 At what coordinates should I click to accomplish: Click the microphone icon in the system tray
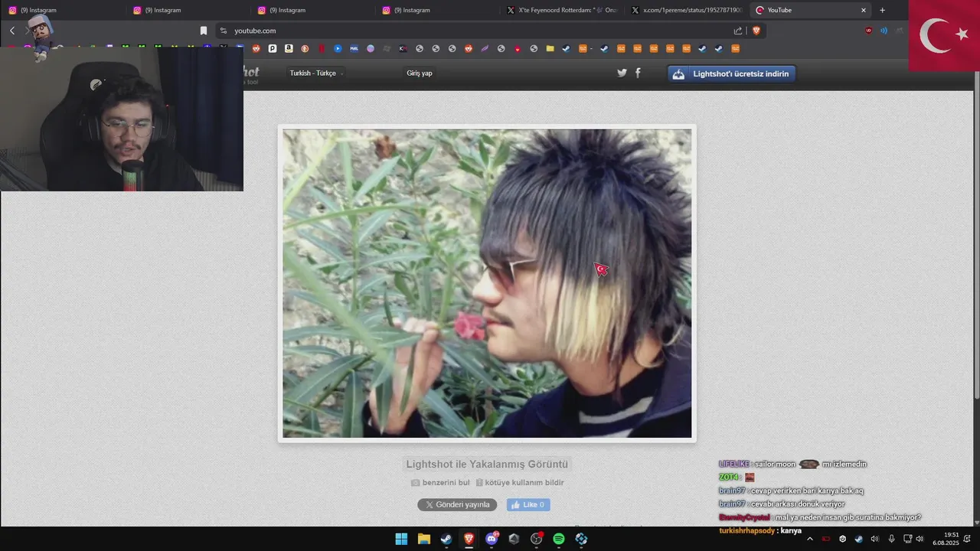tap(891, 539)
